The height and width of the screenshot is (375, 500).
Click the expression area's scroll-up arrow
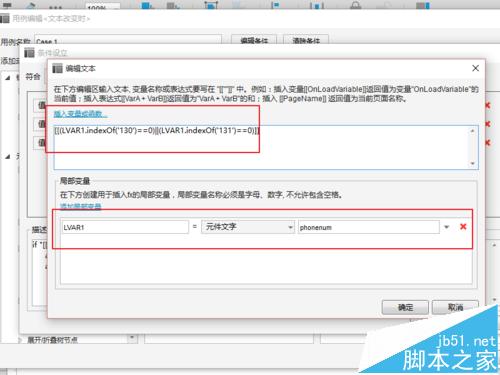click(x=472, y=131)
